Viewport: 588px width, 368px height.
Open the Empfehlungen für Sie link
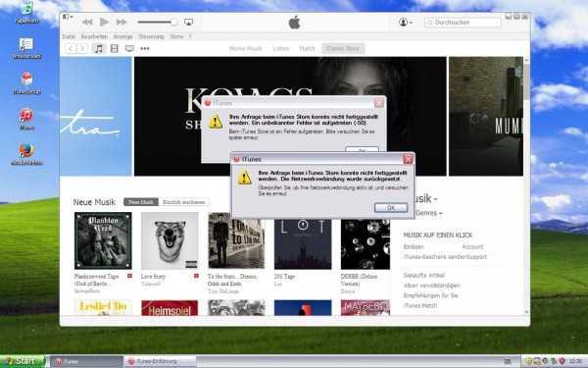click(430, 295)
